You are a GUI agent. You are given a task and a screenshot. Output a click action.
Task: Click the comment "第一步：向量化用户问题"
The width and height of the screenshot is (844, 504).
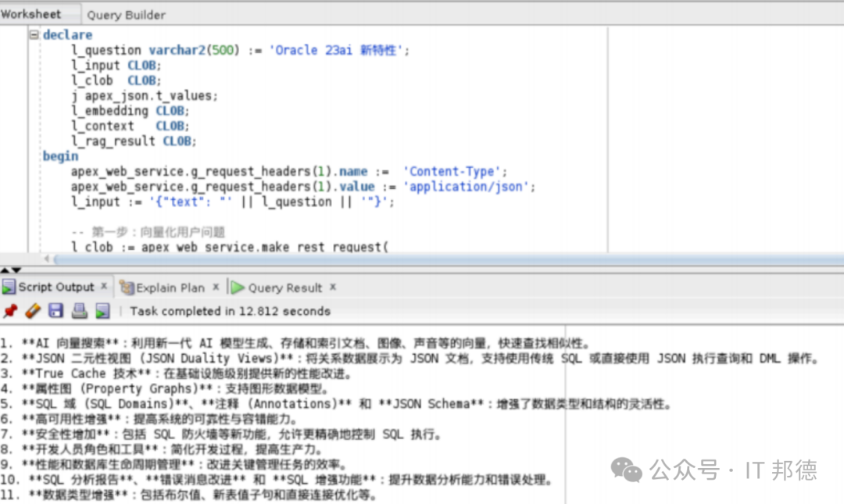click(x=158, y=232)
